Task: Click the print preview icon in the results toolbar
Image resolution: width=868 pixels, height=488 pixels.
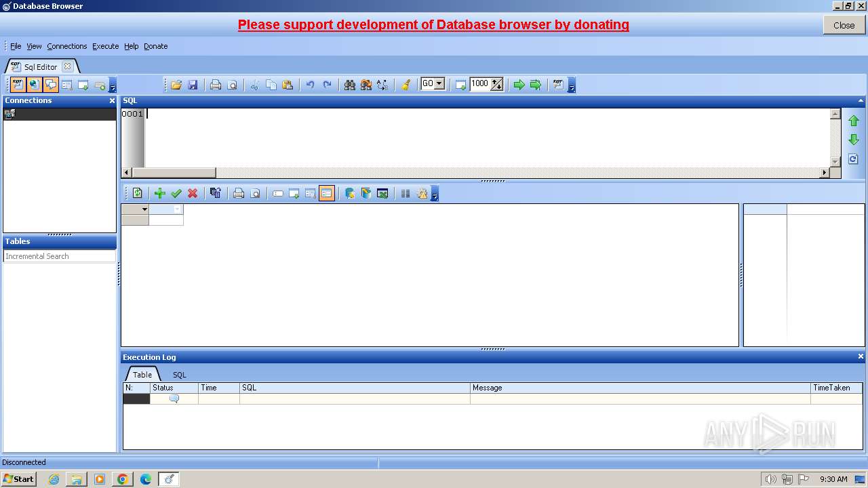Action: click(255, 193)
